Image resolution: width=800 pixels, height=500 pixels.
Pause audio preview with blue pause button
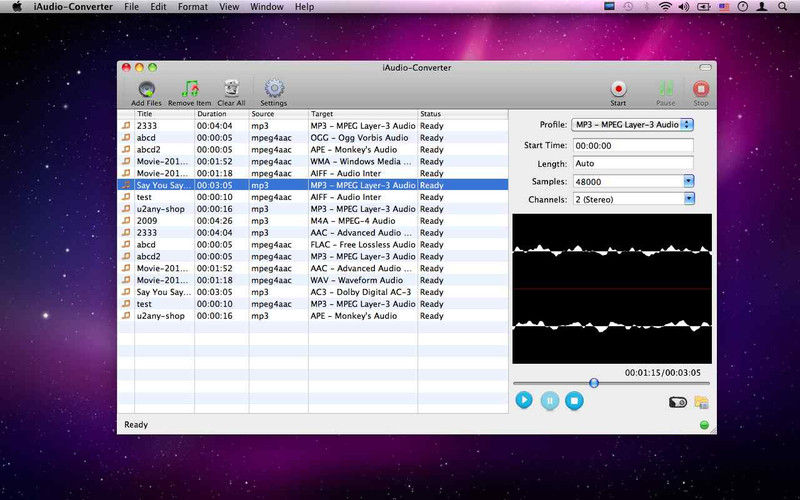tap(549, 401)
